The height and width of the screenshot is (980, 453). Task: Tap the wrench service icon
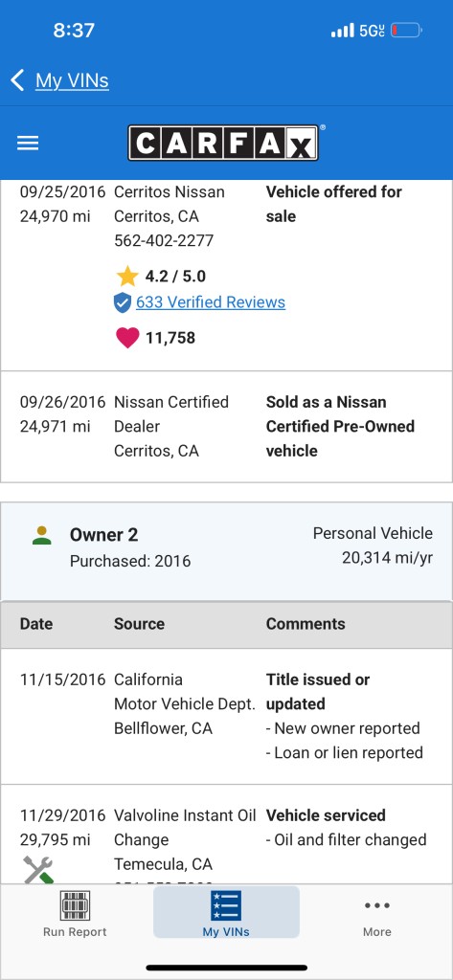pyautogui.click(x=38, y=869)
